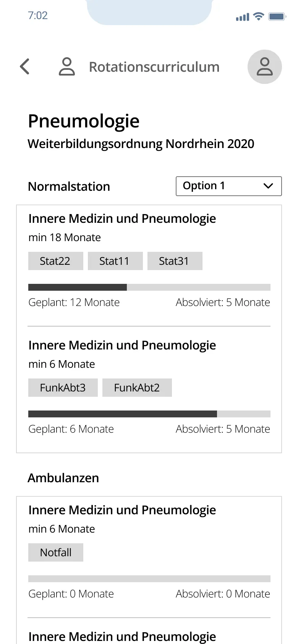Click the 18-month rotation progress bar

(x=149, y=287)
